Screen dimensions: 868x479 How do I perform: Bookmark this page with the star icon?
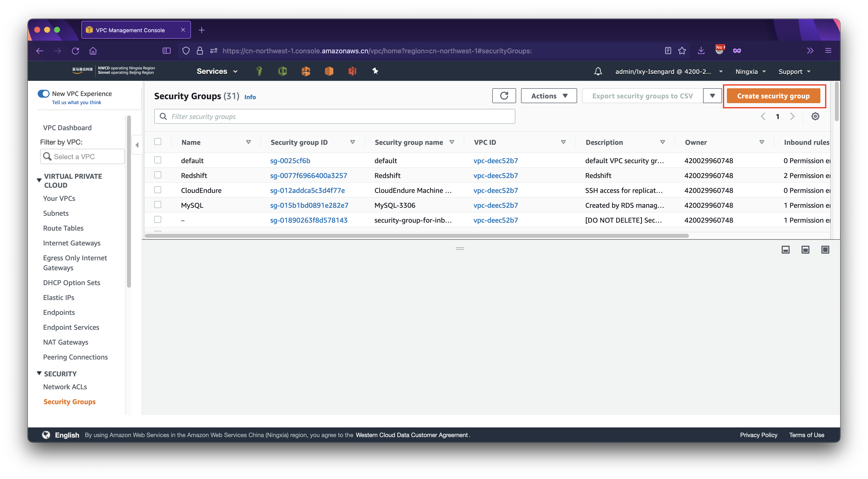tap(682, 51)
